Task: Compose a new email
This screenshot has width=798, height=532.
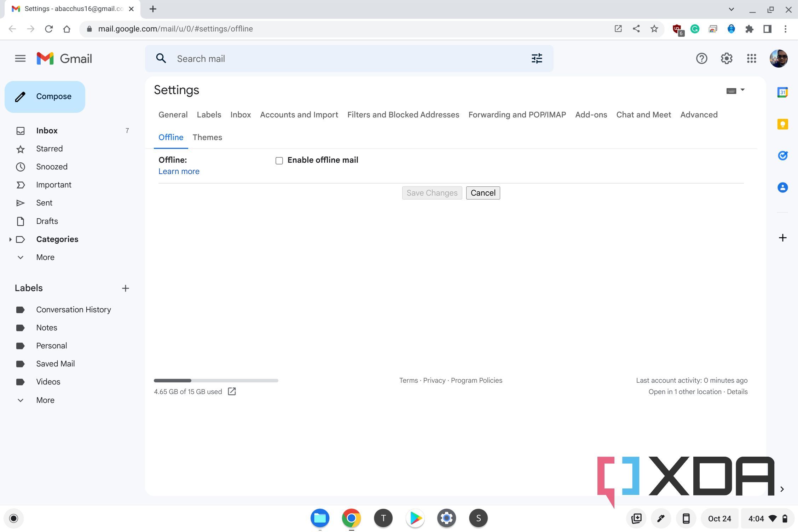Action: click(x=45, y=96)
